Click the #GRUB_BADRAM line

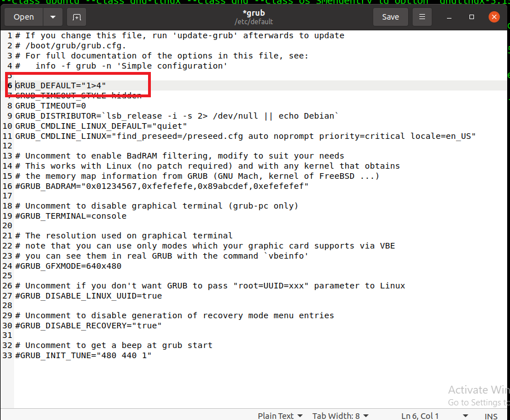[162, 186]
